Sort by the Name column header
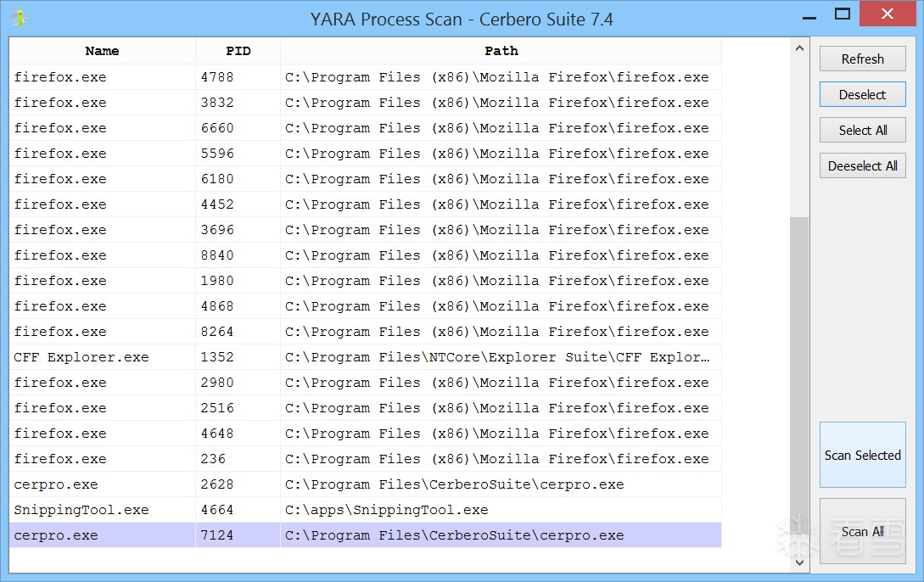 103,51
